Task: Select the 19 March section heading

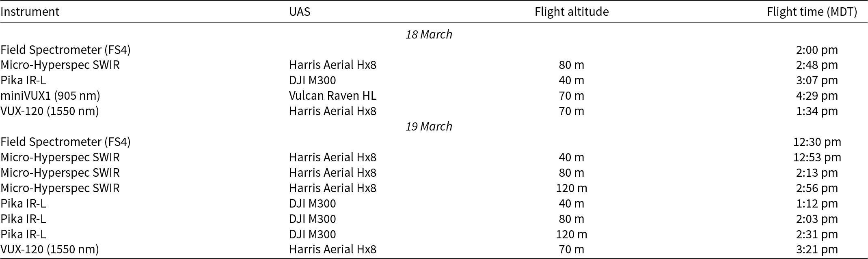Action: click(429, 126)
